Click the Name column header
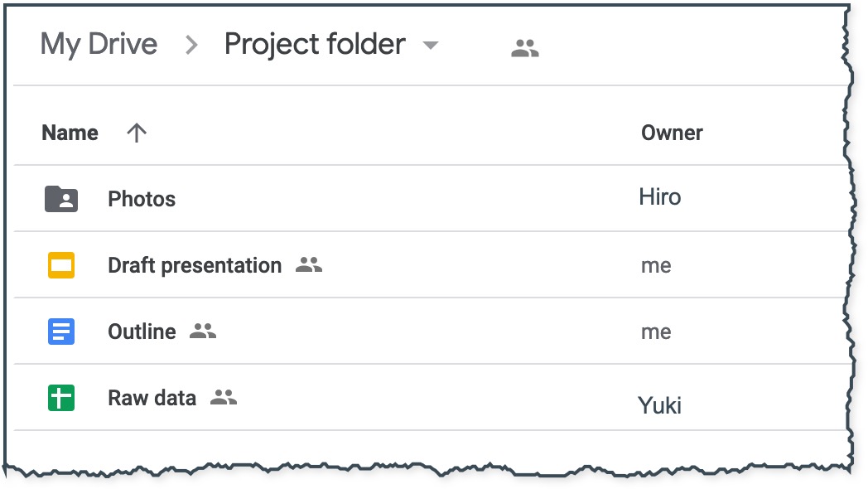The width and height of the screenshot is (868, 489). 70,132
